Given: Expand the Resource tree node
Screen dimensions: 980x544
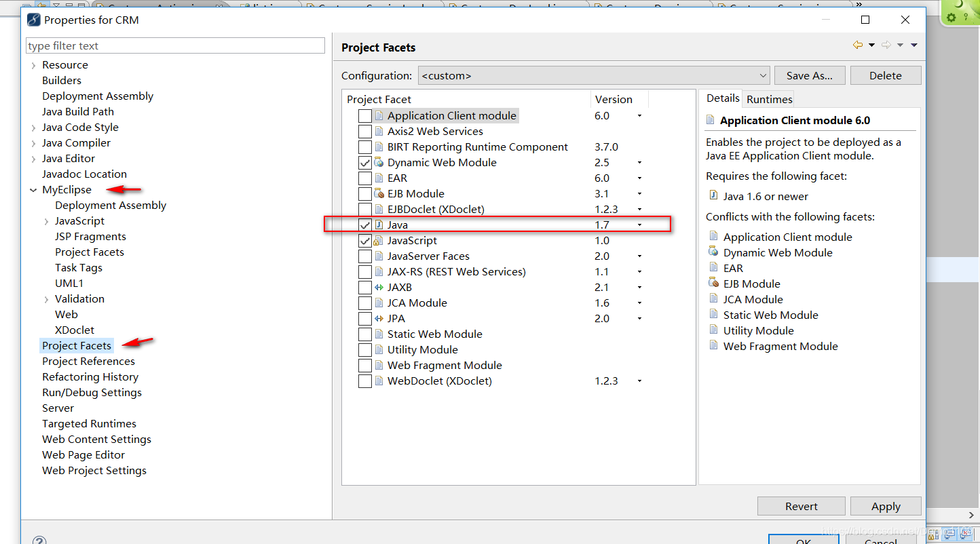Looking at the screenshot, I should pos(33,65).
